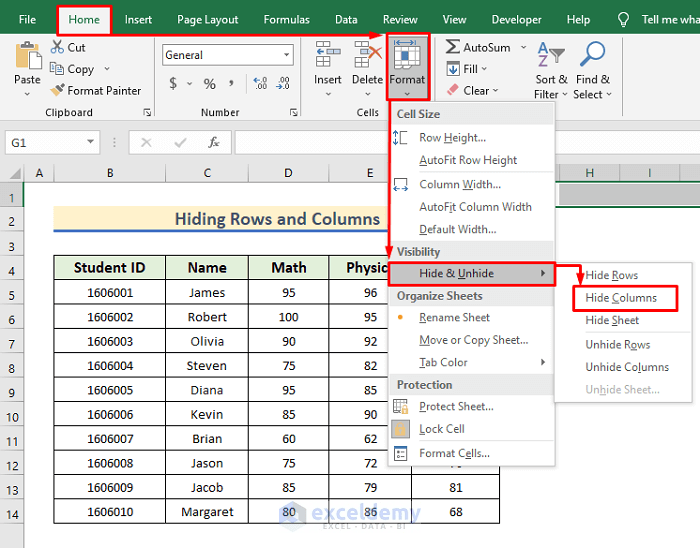Switch to the Review tab
This screenshot has width=700, height=548.
[x=400, y=20]
